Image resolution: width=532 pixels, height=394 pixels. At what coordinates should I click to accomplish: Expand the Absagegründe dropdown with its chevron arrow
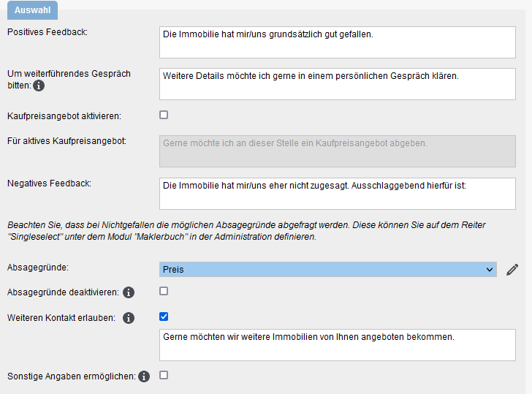490,270
